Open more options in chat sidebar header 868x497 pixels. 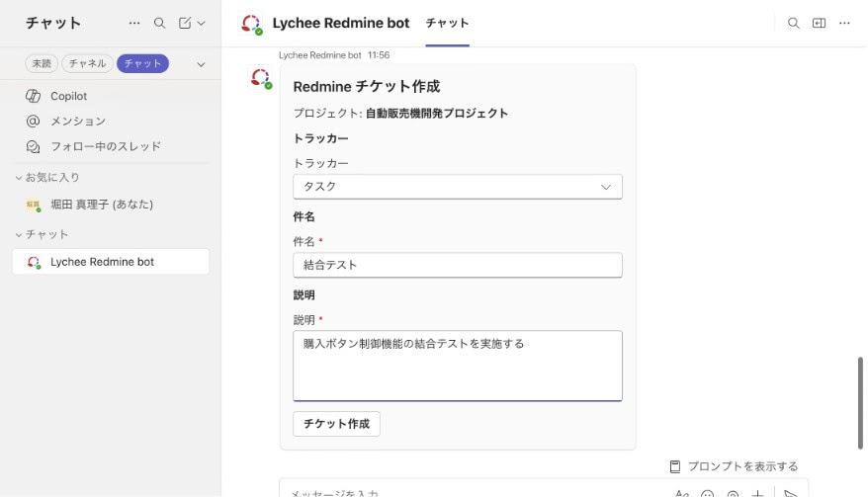pos(134,23)
